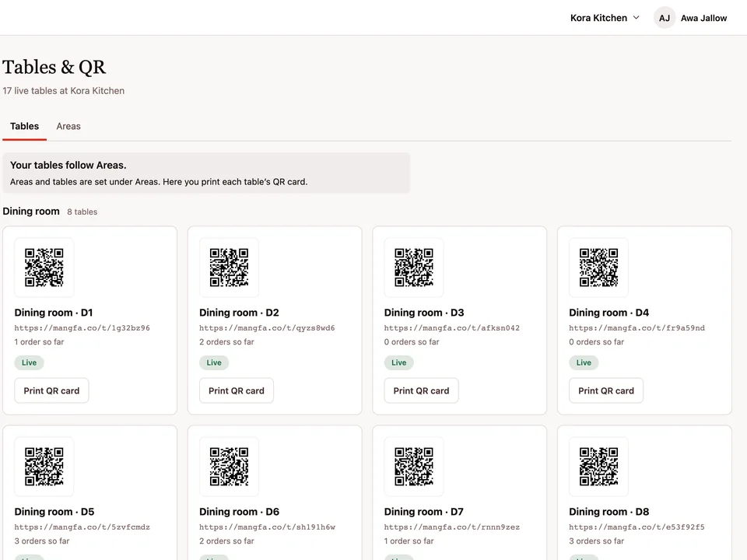Open the D5 link ending 5zvfcmdz

coord(82,527)
